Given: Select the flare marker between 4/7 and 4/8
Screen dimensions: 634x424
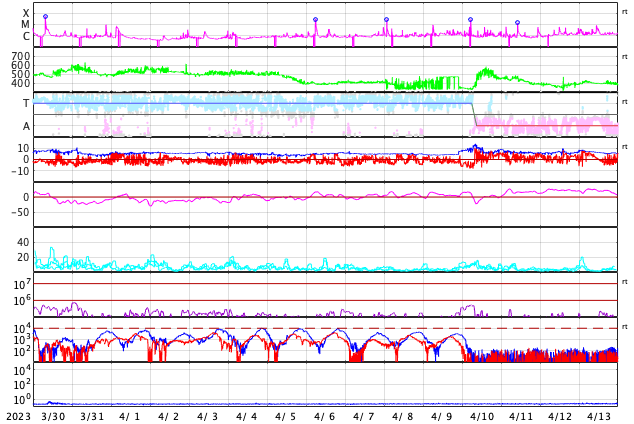Looking at the screenshot, I should (x=387, y=19).
